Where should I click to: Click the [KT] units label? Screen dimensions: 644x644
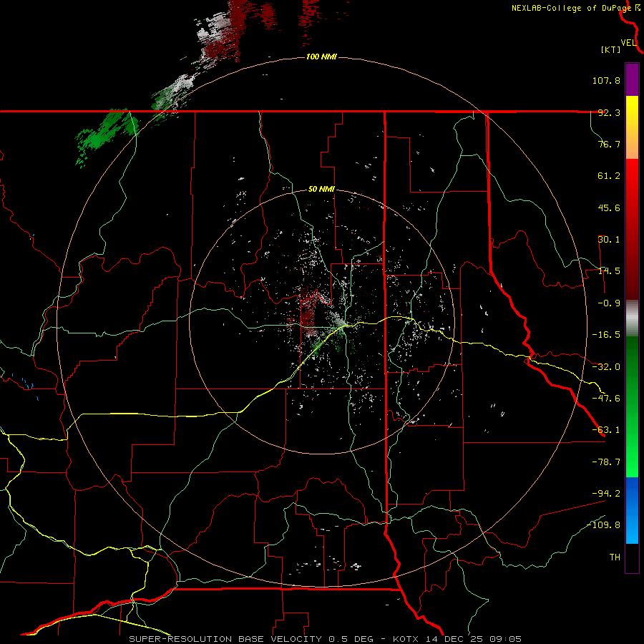point(611,49)
